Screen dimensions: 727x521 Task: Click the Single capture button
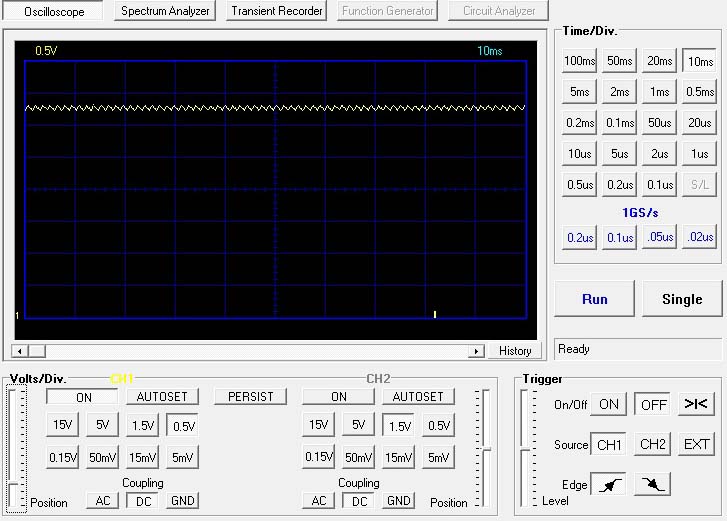(682, 299)
